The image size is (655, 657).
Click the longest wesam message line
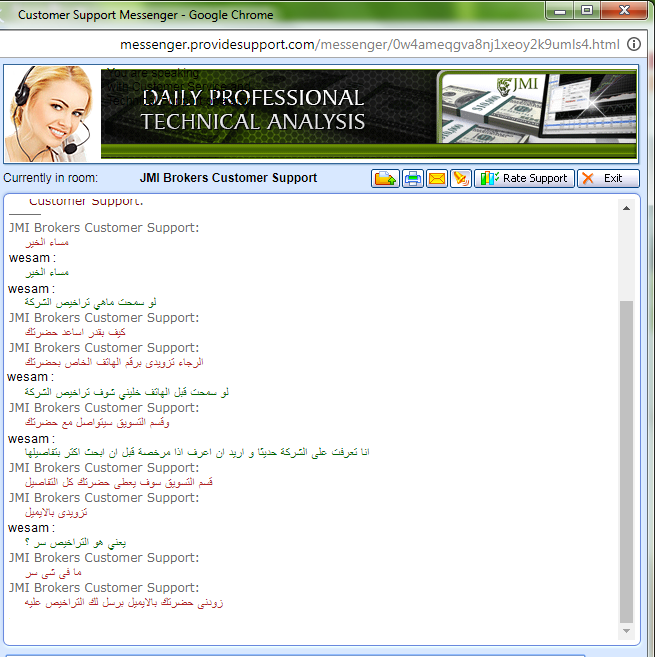tap(197, 452)
